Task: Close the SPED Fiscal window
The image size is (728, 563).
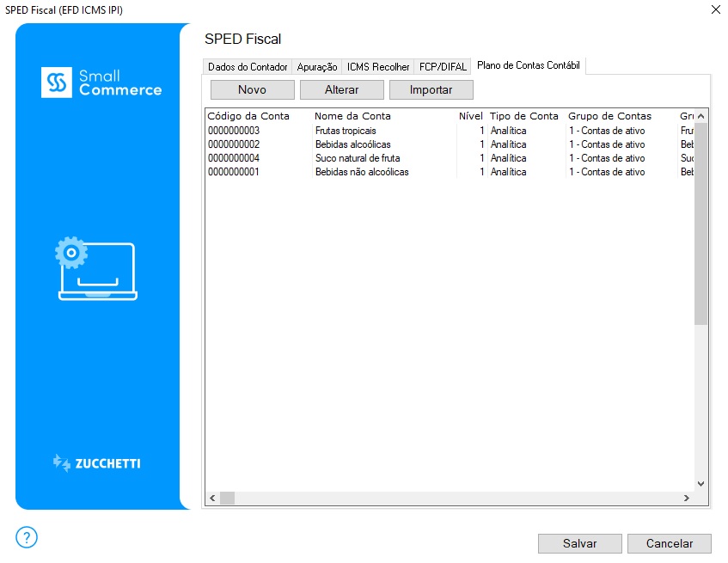Action: click(715, 9)
